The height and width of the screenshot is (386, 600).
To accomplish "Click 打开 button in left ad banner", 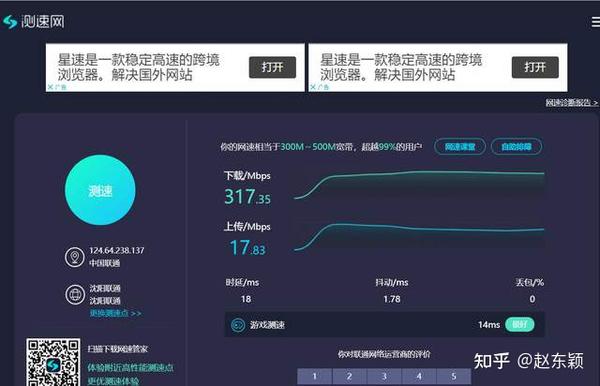I will point(272,67).
